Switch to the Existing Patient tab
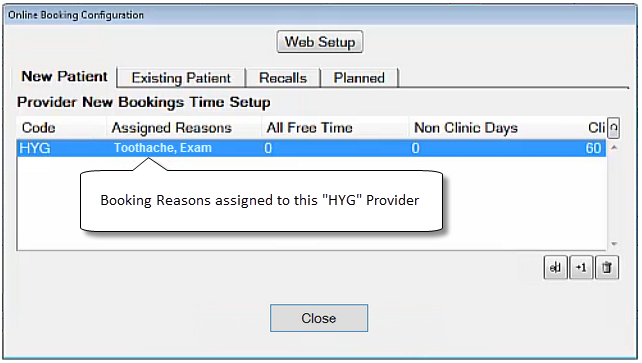Image resolution: width=642 pixels, height=363 pixels. [181, 78]
